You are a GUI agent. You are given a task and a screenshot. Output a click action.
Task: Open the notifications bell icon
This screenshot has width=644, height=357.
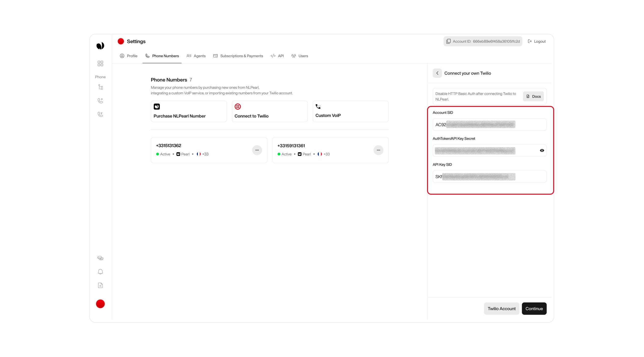coord(100,272)
